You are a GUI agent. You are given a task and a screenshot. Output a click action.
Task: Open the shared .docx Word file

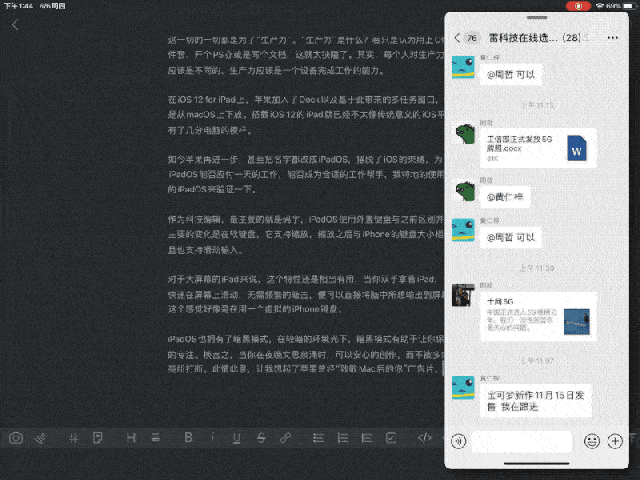click(538, 148)
